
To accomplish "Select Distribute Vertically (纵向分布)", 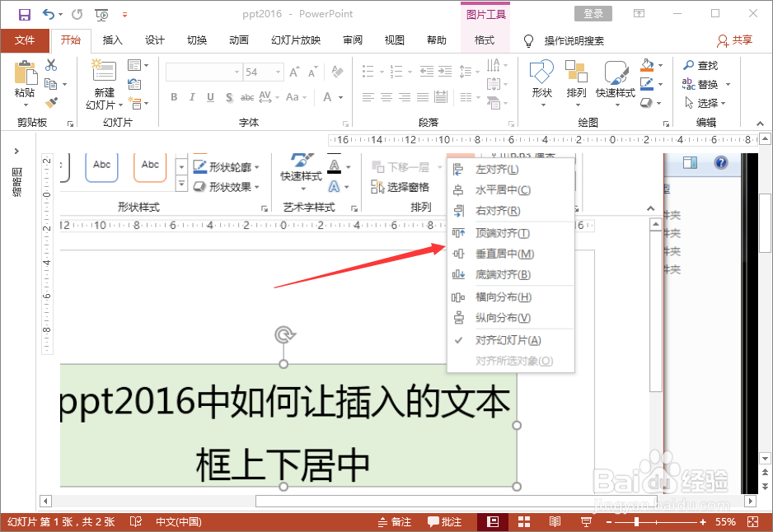I will click(511, 318).
